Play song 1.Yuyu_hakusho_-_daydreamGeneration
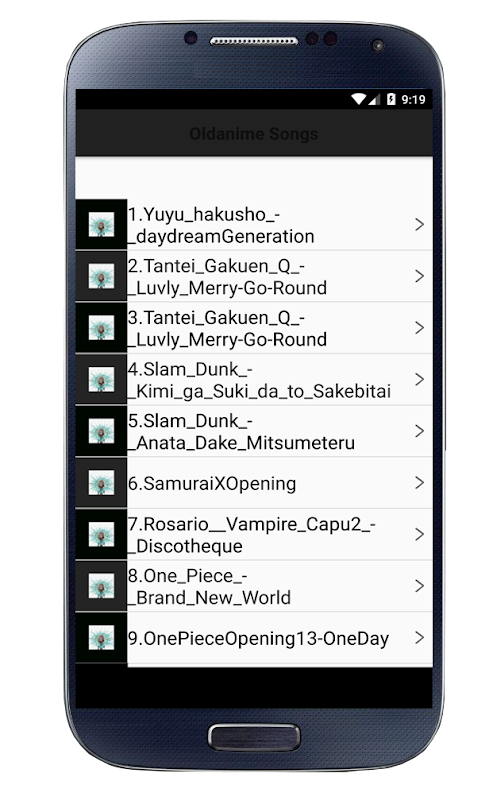 (221, 225)
